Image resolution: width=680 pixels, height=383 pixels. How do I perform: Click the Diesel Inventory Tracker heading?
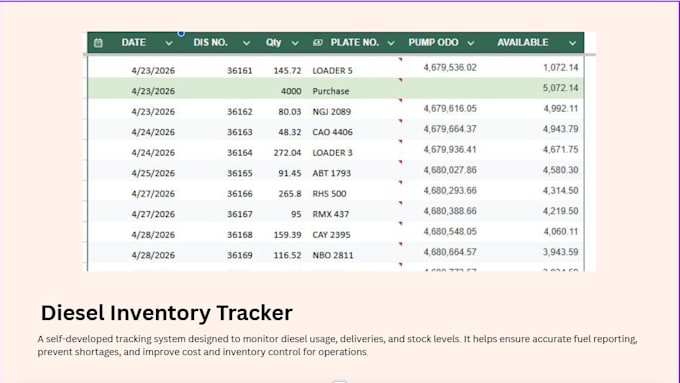[x=167, y=313]
